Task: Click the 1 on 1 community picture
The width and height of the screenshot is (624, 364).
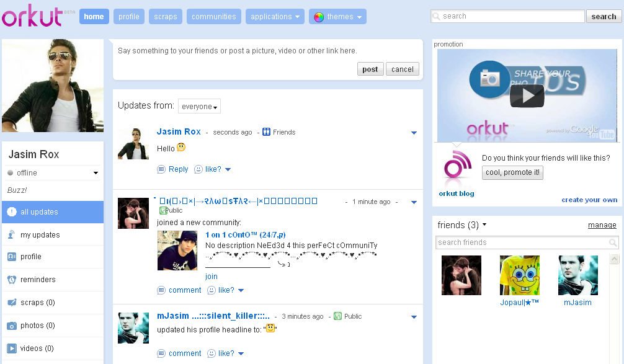Action: [177, 251]
